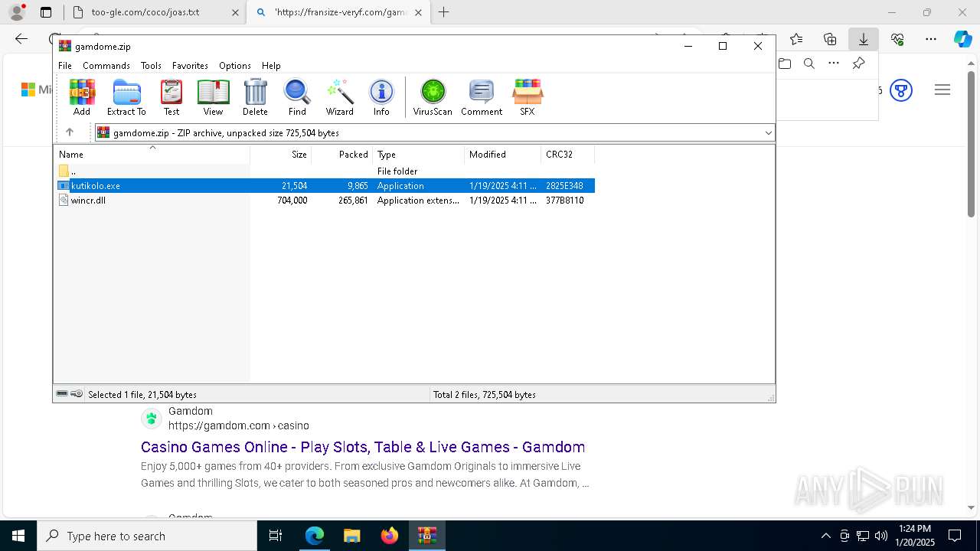
Task: Click the gamdom.com casino URL
Action: [x=239, y=425]
